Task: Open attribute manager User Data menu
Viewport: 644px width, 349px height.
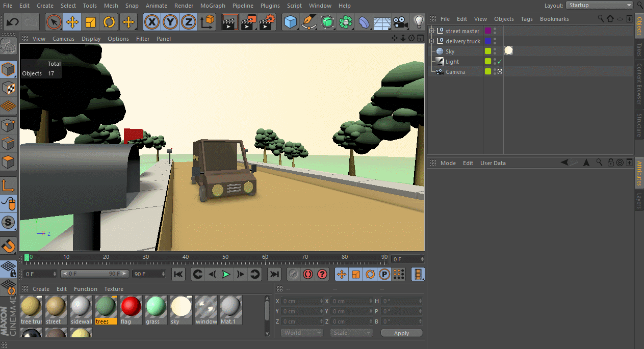Action: tap(493, 163)
